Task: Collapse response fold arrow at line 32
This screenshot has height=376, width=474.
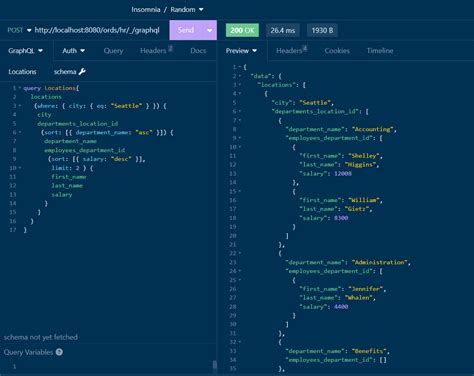Action: [x=240, y=342]
